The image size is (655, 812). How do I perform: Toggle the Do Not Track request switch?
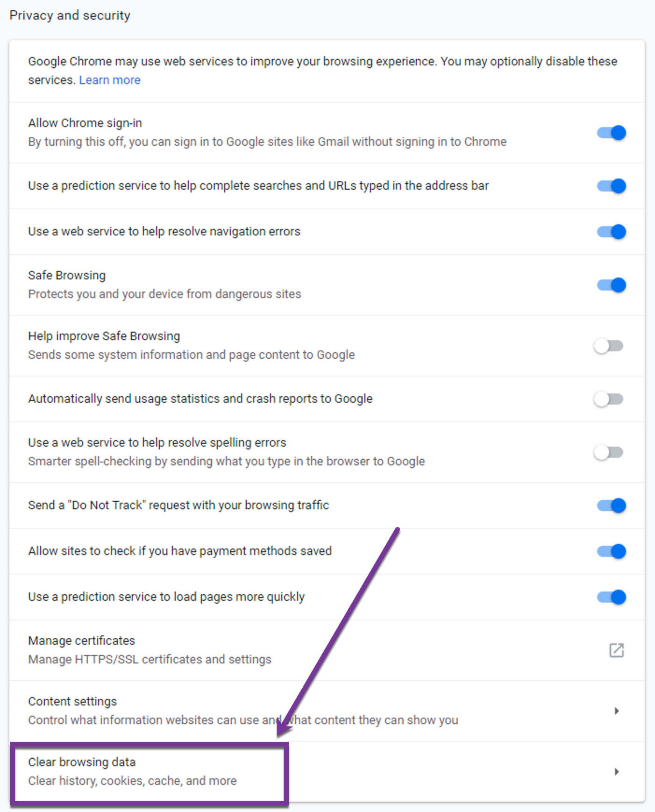point(611,506)
